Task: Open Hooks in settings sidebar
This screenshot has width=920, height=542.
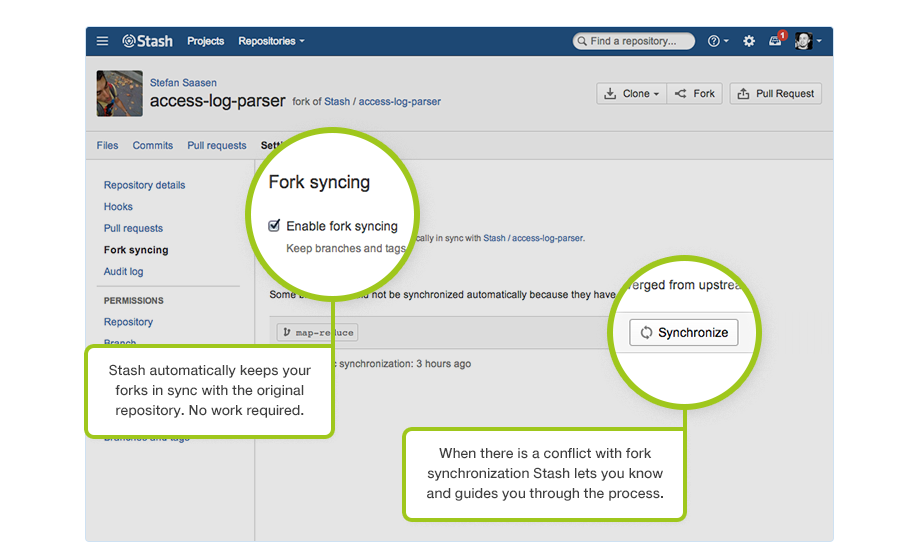Action: (x=118, y=207)
